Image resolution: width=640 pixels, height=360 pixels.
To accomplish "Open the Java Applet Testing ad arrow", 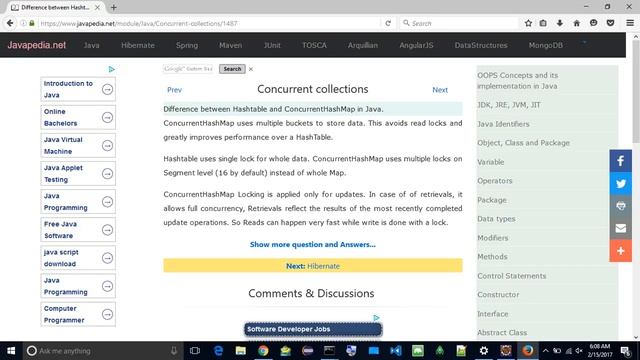I will pos(107,174).
